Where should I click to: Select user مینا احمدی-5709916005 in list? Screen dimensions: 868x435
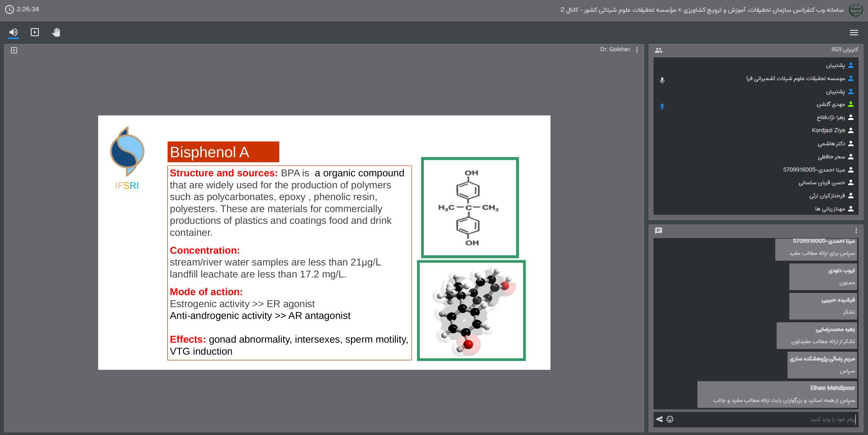click(814, 170)
